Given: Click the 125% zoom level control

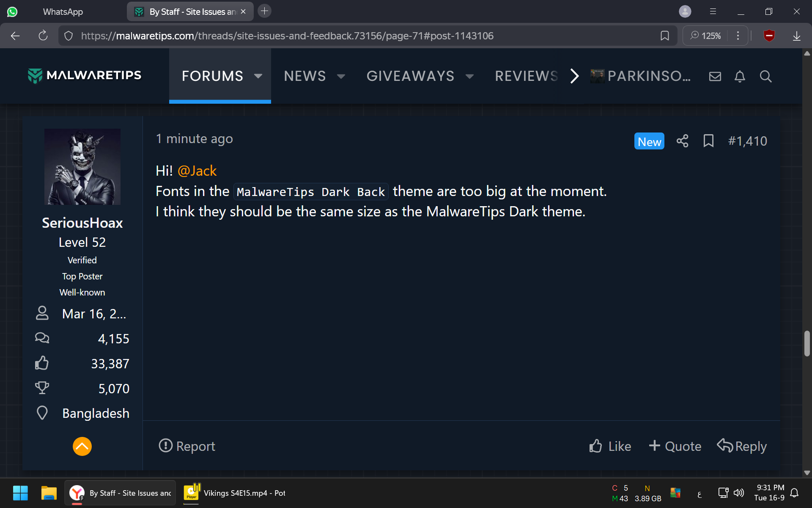Looking at the screenshot, I should click(705, 36).
